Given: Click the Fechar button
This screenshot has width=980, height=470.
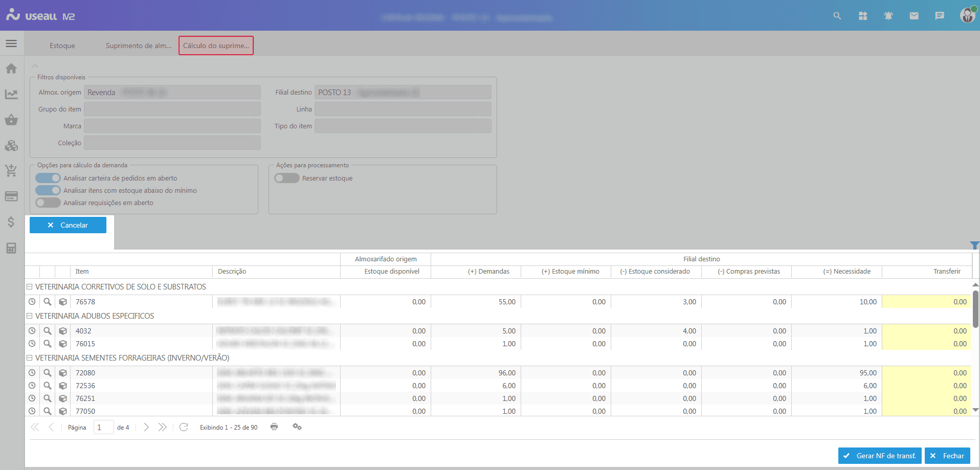Looking at the screenshot, I should (x=947, y=456).
